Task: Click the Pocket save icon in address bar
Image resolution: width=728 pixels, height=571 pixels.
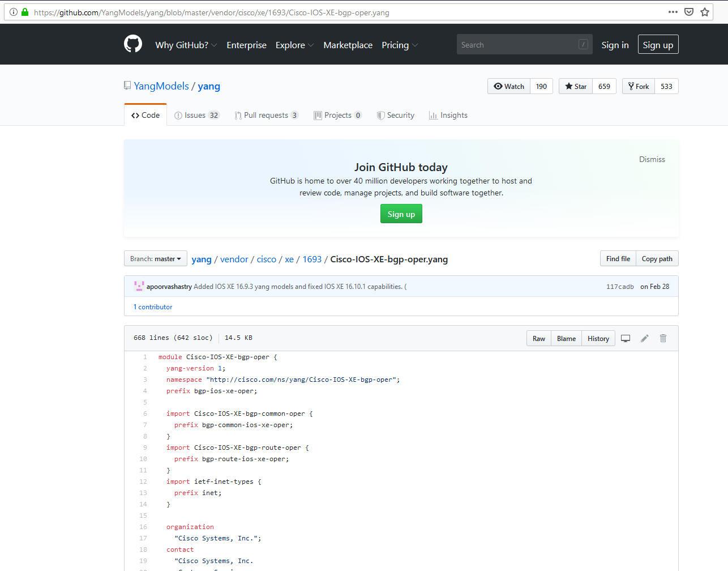Action: (689, 12)
